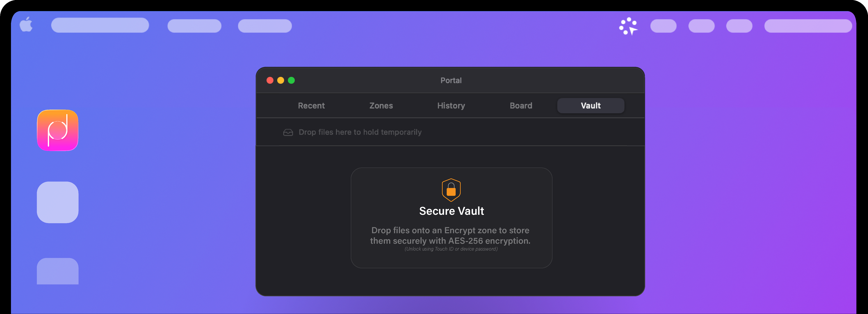The height and width of the screenshot is (314, 868).
Task: Click the orange padlock shield icon
Action: coord(451,190)
